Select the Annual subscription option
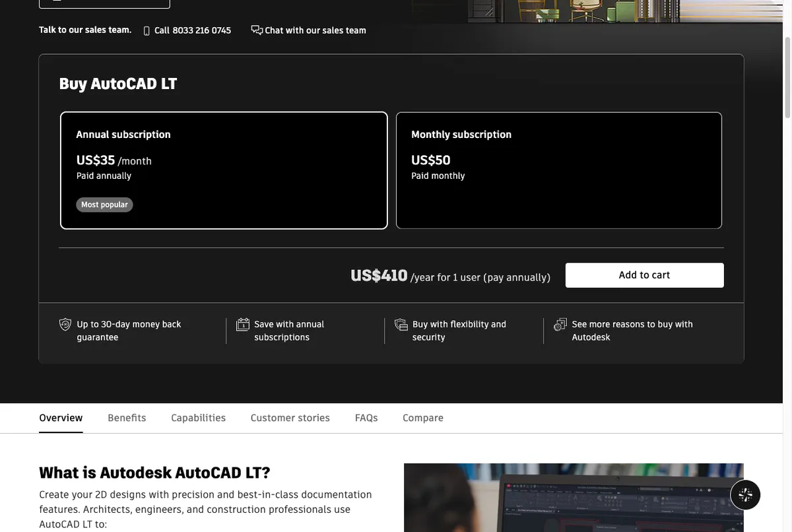The height and width of the screenshot is (532, 792). click(x=224, y=170)
